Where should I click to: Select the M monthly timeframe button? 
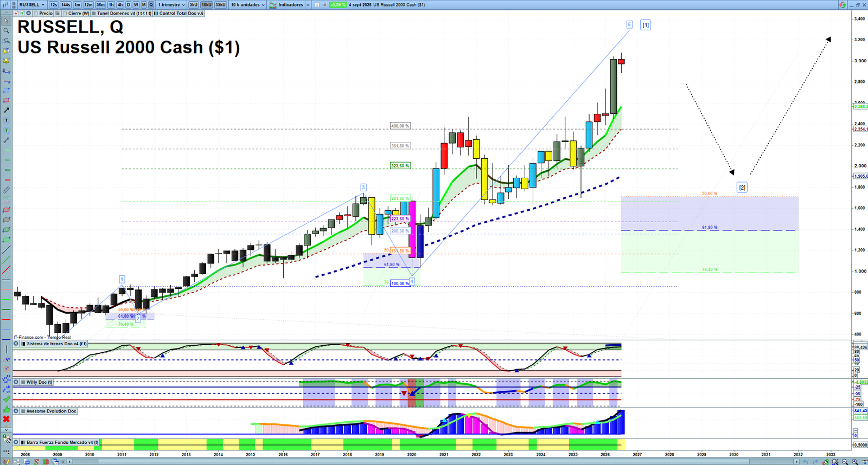(x=144, y=5)
